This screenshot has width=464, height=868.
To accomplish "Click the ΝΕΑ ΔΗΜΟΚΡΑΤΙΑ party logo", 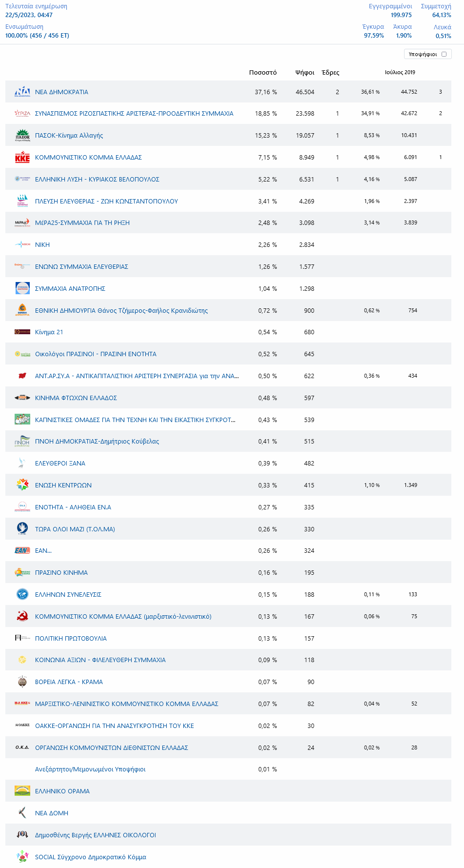I will pos(22,92).
